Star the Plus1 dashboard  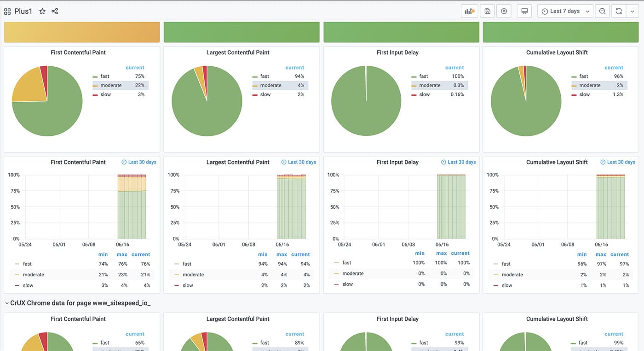pyautogui.click(x=42, y=11)
